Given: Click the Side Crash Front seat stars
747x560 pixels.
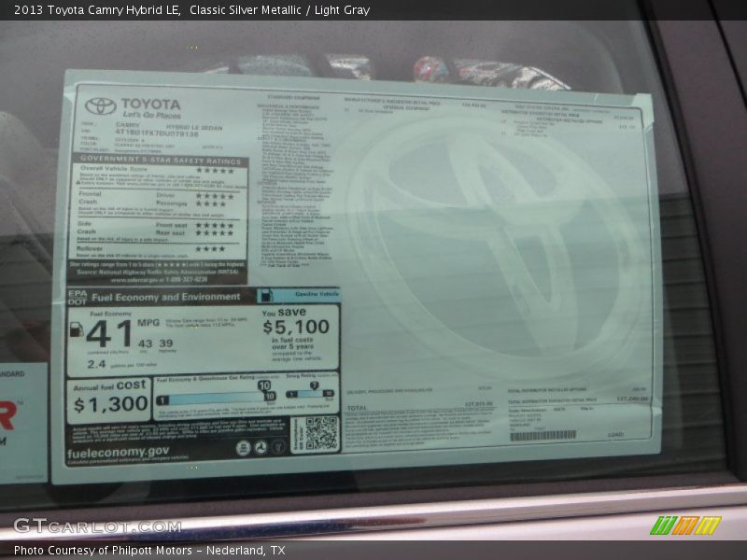Looking at the screenshot, I should coord(215,225).
